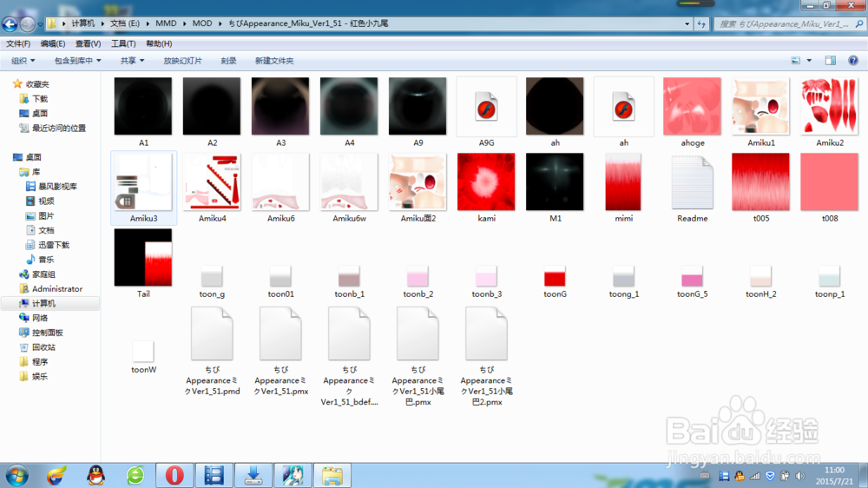
Task: Open the recent pages dropdown arrow
Action: click(40, 24)
